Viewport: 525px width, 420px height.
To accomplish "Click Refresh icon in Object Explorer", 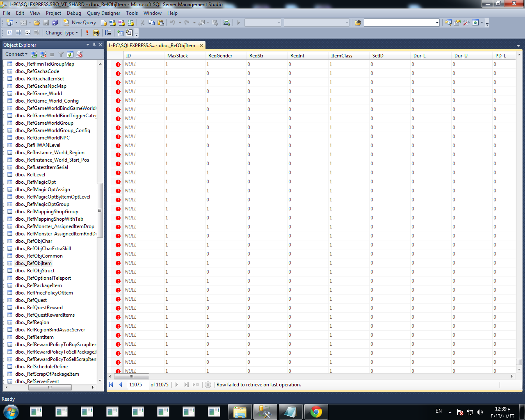I will pyautogui.click(x=70, y=54).
